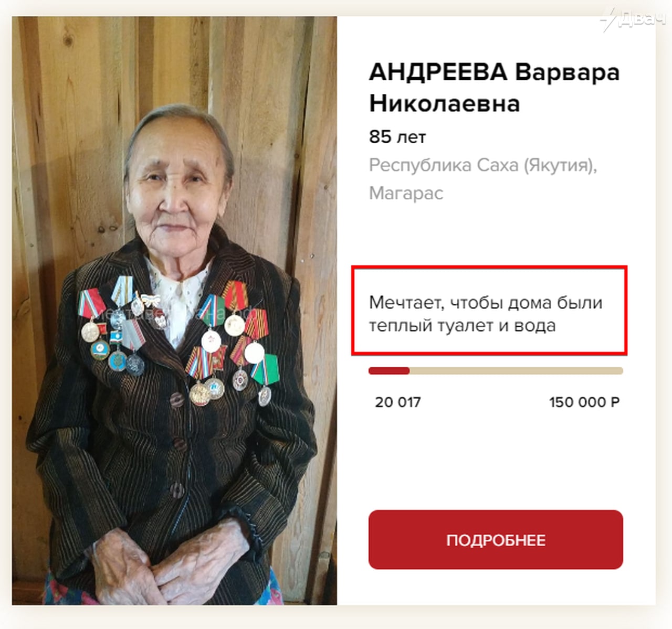Click the Николаевна line of the heading
This screenshot has width=672, height=629.
pos(444,103)
